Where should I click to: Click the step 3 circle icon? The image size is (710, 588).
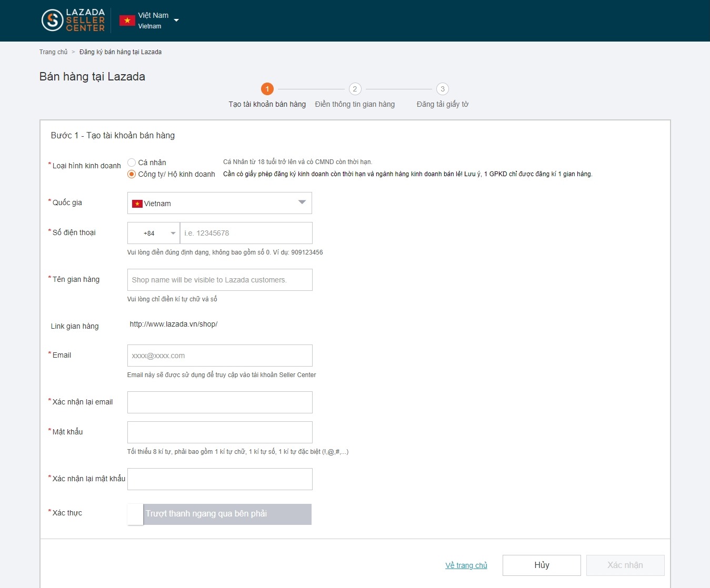pyautogui.click(x=443, y=89)
